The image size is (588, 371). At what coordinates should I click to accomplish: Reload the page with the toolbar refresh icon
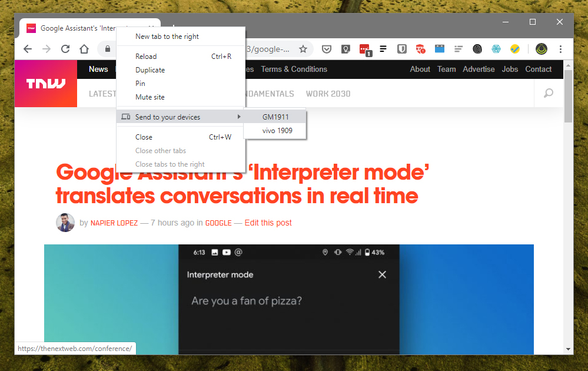(65, 49)
